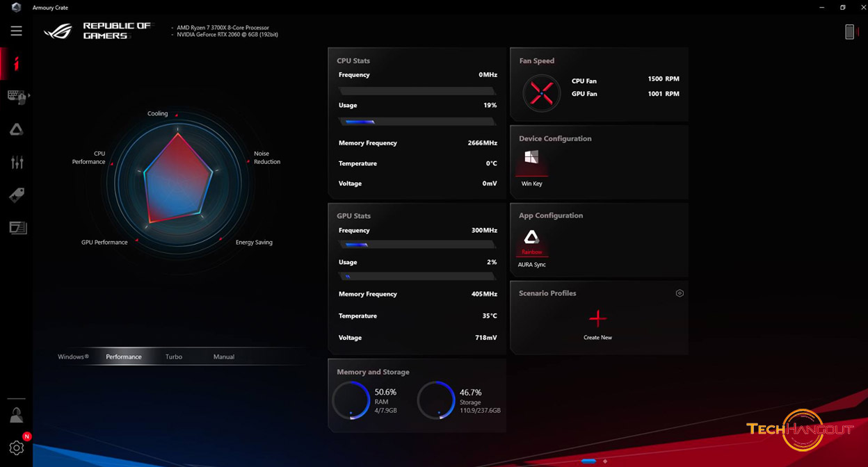This screenshot has width=868, height=467.
Task: Open the deals tag icon in sidebar
Action: tap(17, 195)
